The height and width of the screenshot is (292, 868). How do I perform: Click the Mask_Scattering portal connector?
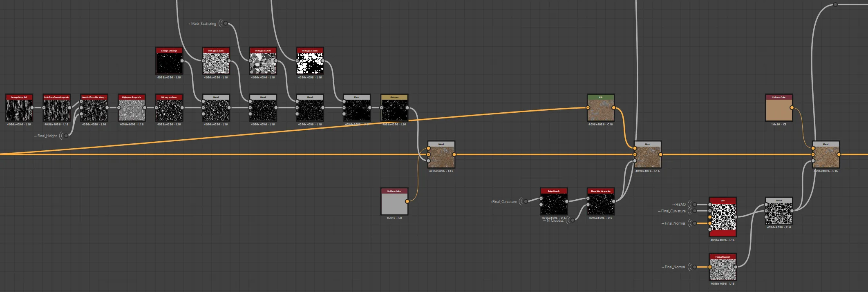pyautogui.click(x=226, y=23)
